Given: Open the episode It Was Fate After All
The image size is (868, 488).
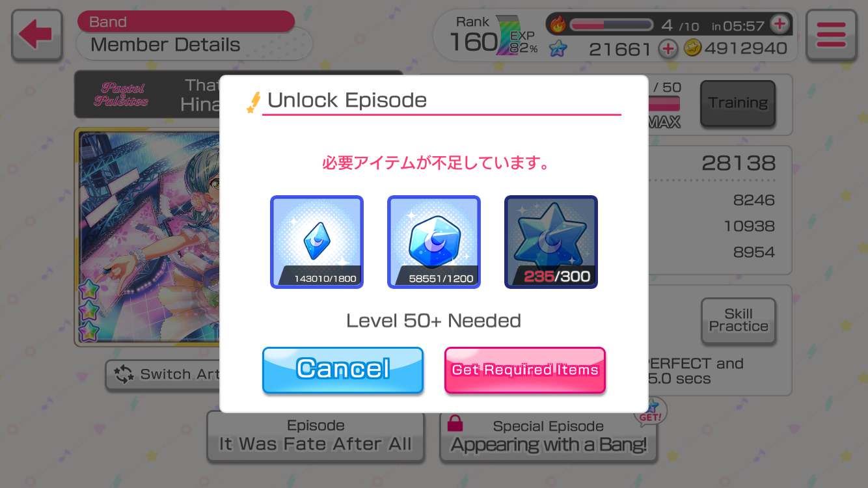Looking at the screenshot, I should pyautogui.click(x=316, y=436).
